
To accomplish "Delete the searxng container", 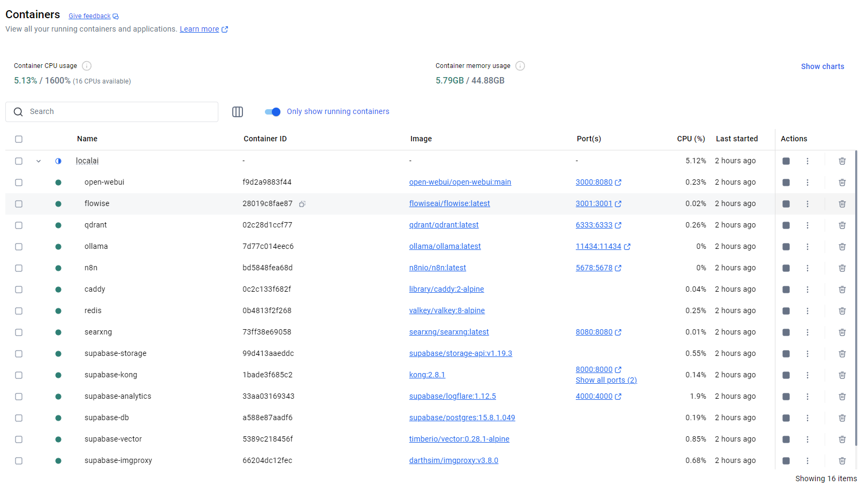I will tap(842, 332).
